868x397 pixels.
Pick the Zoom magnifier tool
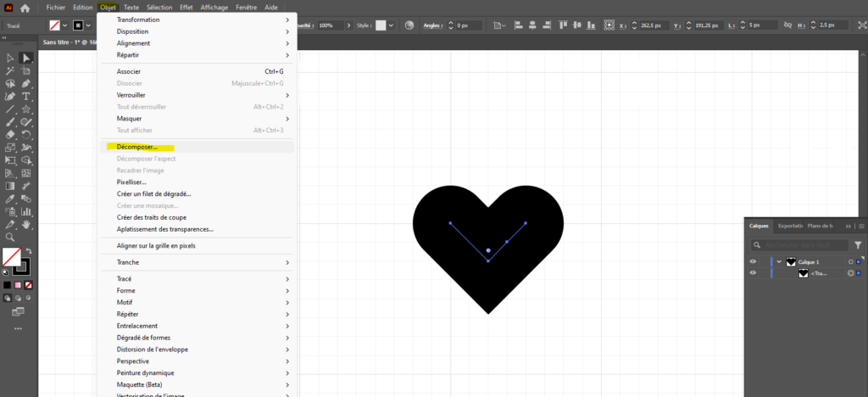click(x=10, y=238)
